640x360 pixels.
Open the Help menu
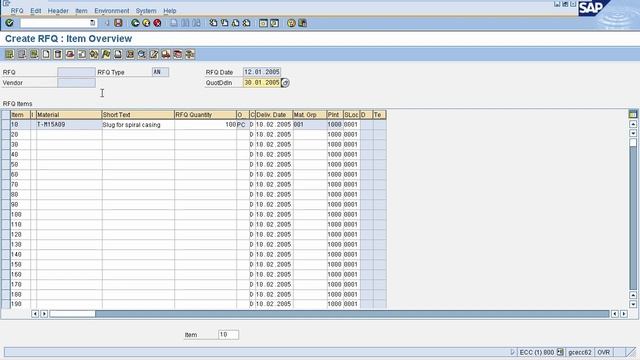[170, 11]
